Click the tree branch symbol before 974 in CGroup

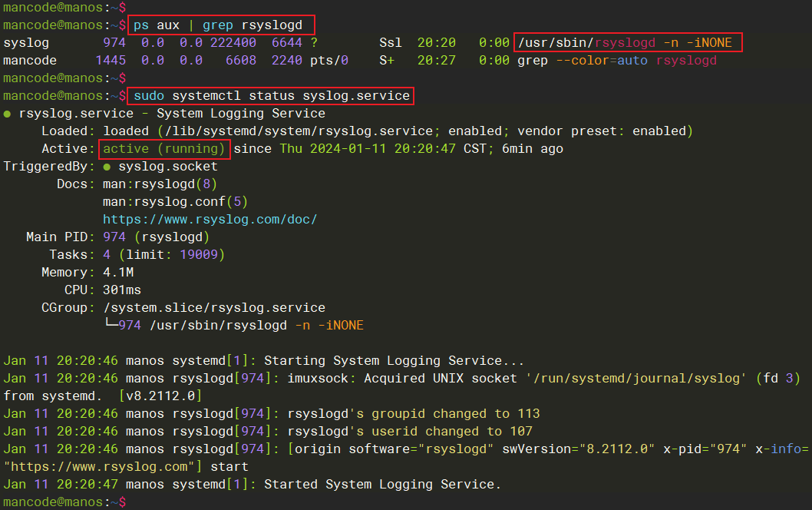click(x=110, y=326)
